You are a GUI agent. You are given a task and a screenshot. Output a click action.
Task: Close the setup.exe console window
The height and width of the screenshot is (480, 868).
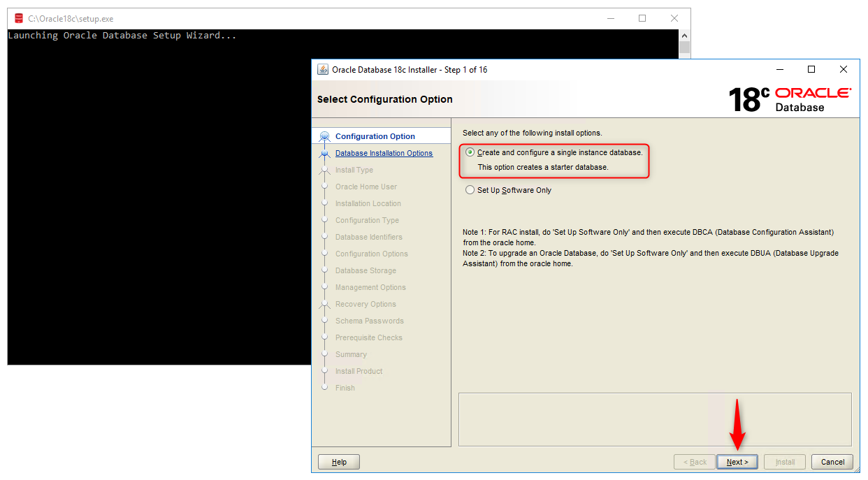pyautogui.click(x=674, y=19)
